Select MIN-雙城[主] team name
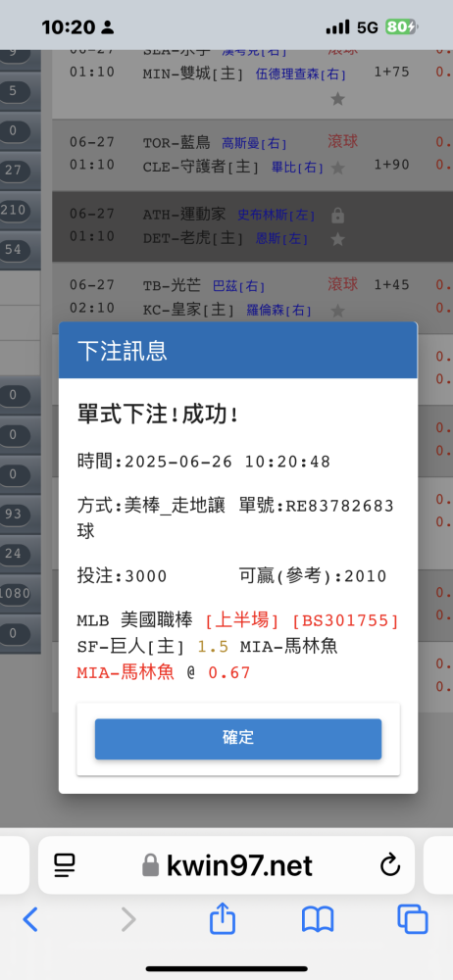The height and width of the screenshot is (980, 453). pyautogui.click(x=192, y=73)
